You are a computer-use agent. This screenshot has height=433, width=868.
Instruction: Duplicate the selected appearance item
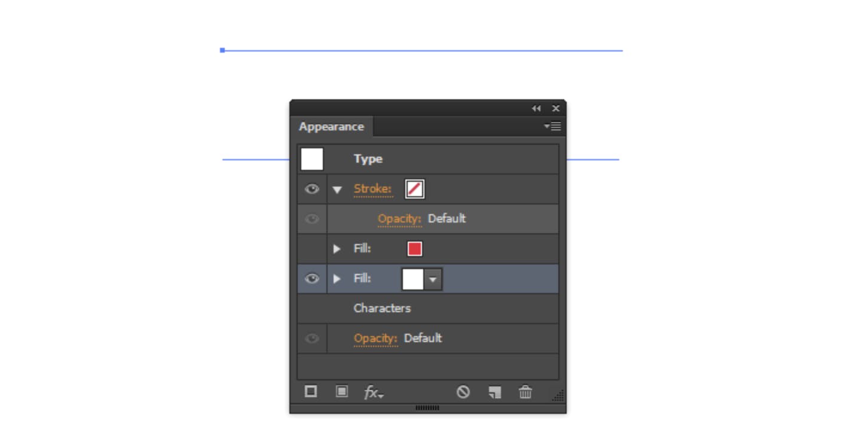[x=494, y=392]
